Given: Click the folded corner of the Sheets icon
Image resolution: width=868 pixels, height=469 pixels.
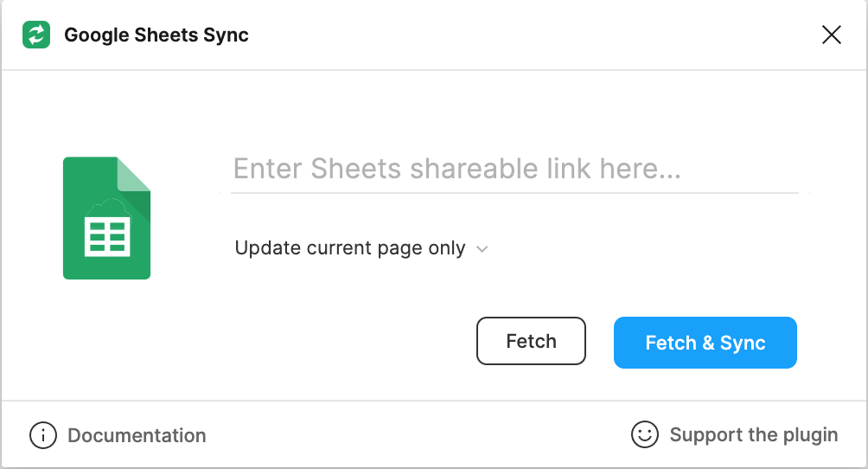Looking at the screenshot, I should pos(134,173).
